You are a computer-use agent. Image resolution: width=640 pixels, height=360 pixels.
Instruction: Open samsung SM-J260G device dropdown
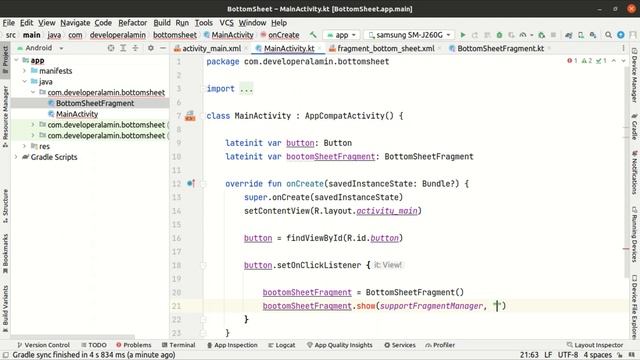click(409, 35)
